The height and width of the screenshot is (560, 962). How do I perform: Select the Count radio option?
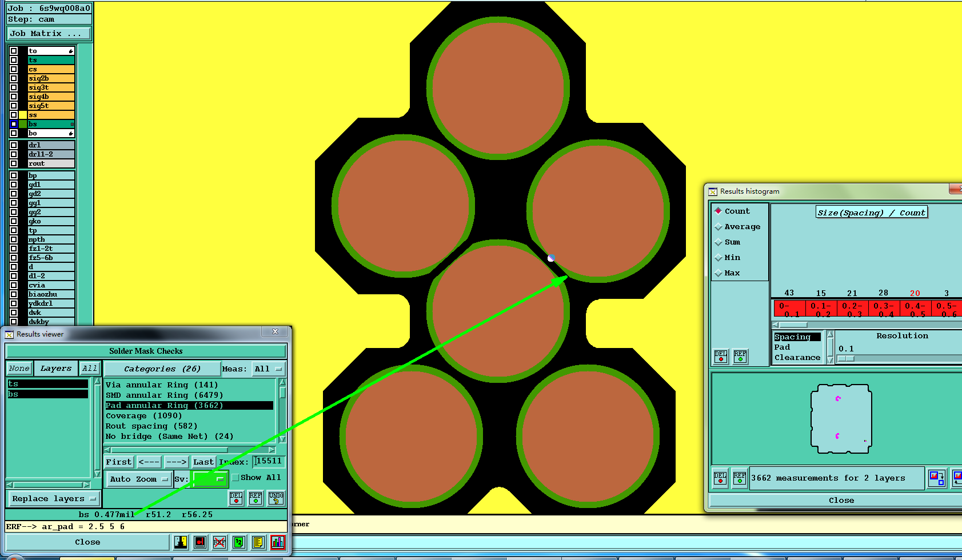[718, 211]
